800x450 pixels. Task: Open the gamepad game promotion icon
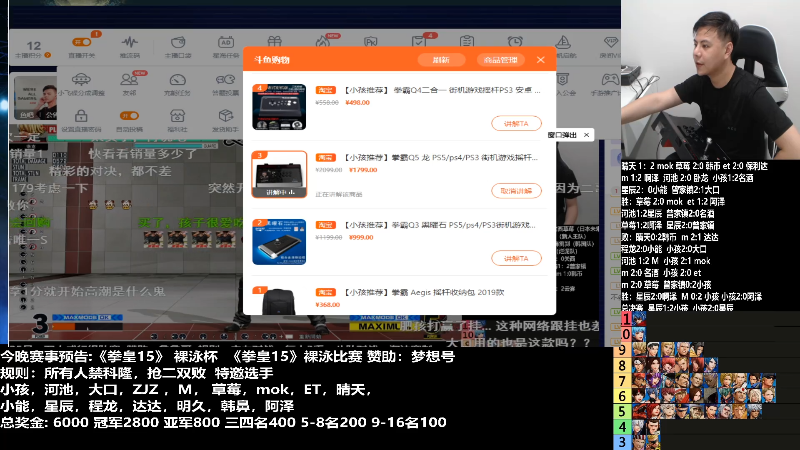(610, 80)
